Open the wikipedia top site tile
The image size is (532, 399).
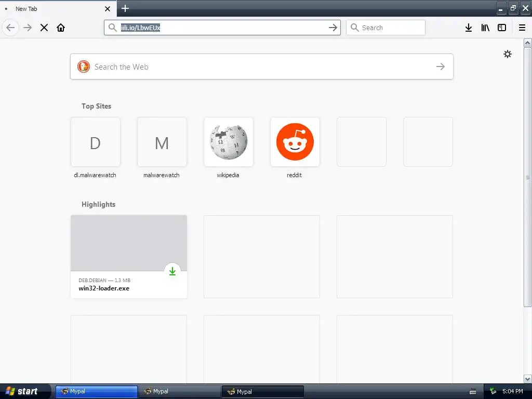pyautogui.click(x=229, y=142)
